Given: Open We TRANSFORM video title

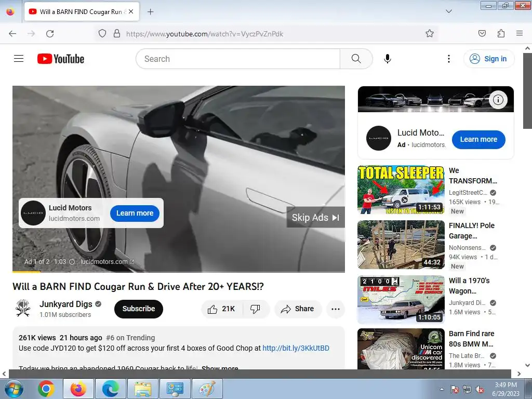Looking at the screenshot, I should [x=473, y=176].
